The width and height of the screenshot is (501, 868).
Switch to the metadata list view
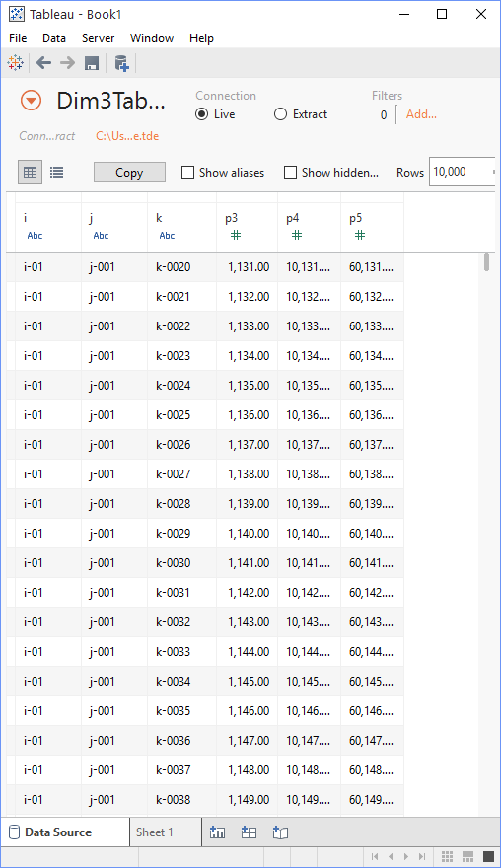point(56,173)
